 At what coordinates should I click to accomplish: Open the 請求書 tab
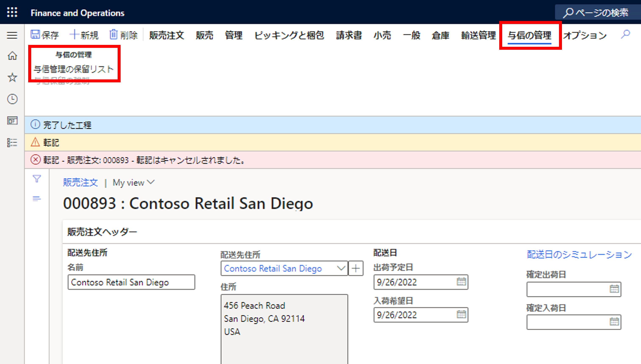349,35
